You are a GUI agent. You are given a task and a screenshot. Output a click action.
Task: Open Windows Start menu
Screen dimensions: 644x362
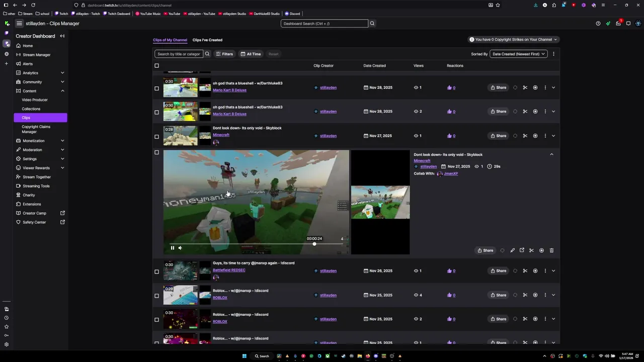pos(245,356)
